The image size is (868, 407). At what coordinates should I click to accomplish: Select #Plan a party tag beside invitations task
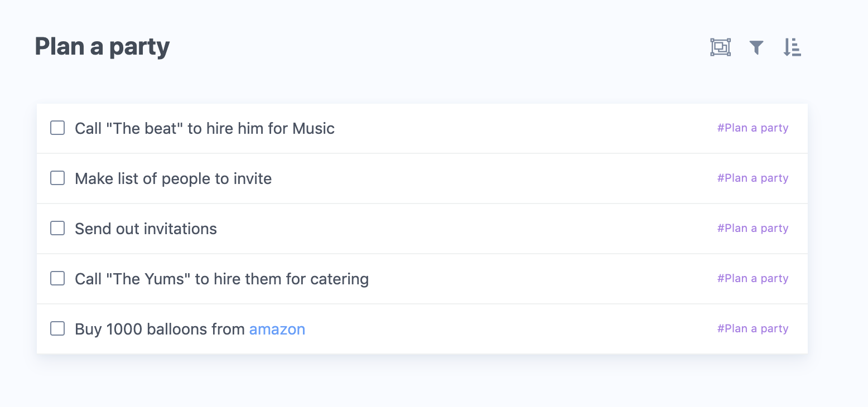click(x=753, y=229)
